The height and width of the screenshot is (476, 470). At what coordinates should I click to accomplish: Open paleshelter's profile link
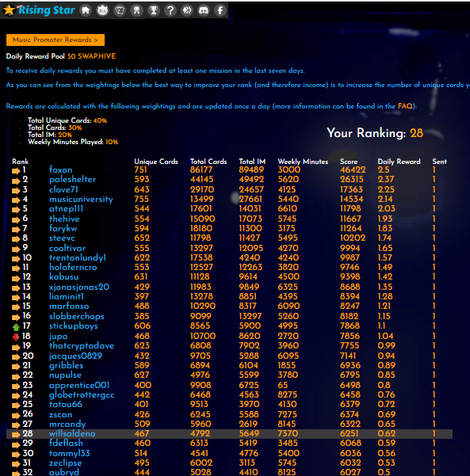pos(73,180)
